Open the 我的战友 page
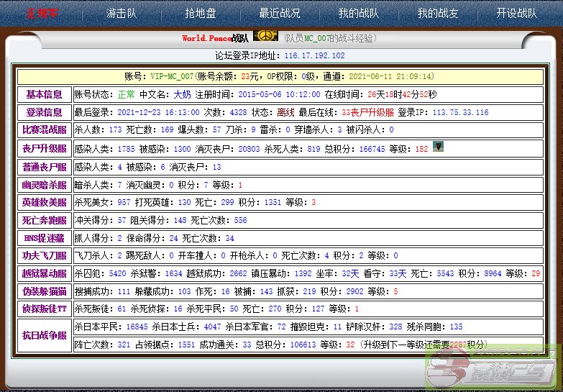The image size is (563, 392). 437,13
